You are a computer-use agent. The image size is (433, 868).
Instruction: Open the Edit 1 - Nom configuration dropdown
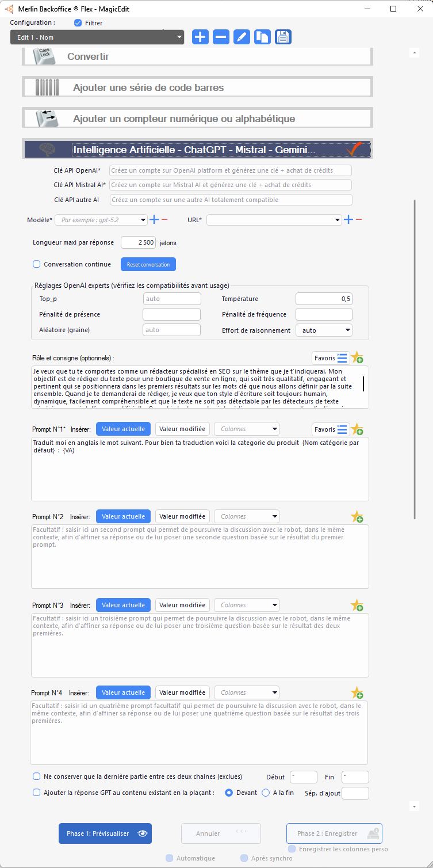click(97, 37)
